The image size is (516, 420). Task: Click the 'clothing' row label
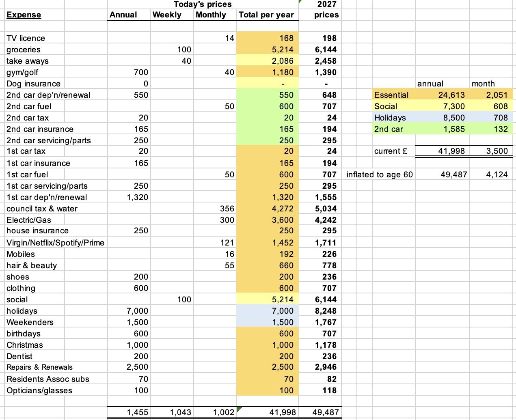(x=21, y=288)
